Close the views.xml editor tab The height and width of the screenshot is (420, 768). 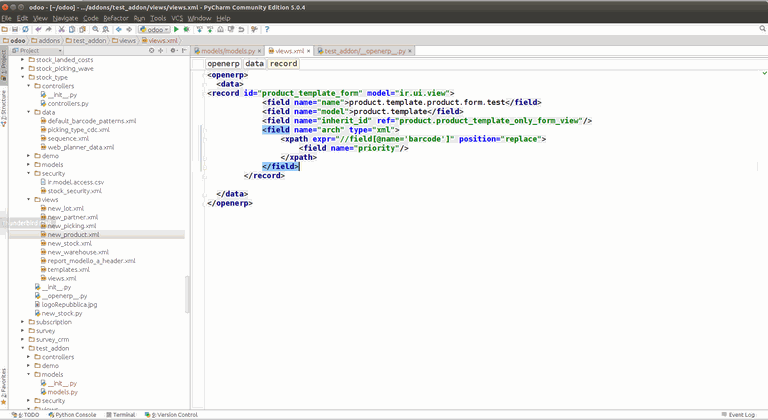309,51
